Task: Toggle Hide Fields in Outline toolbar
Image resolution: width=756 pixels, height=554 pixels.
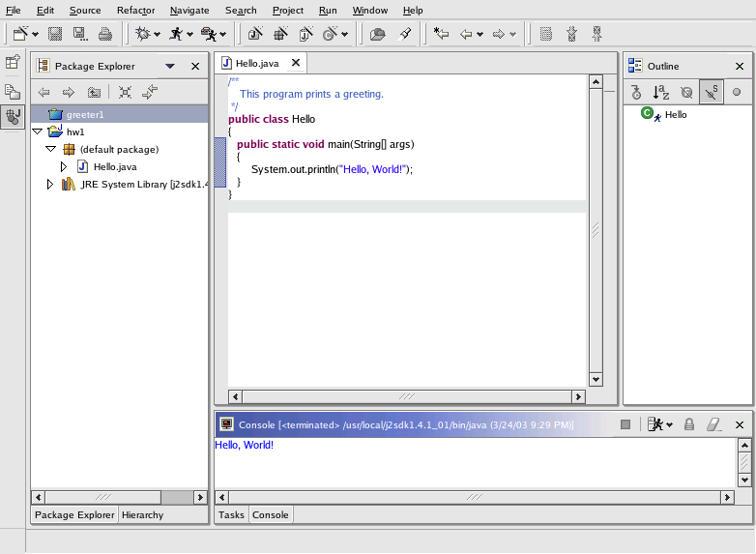Action: point(685,93)
